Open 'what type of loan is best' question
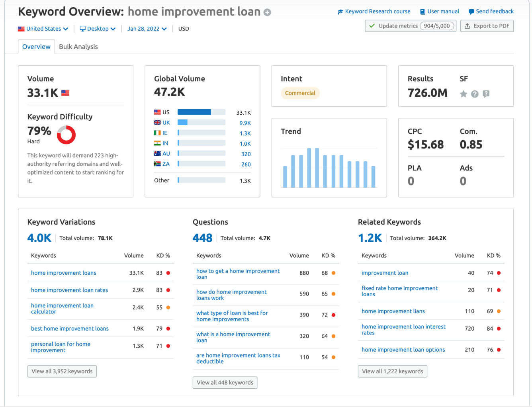532x407 pixels. [x=232, y=316]
